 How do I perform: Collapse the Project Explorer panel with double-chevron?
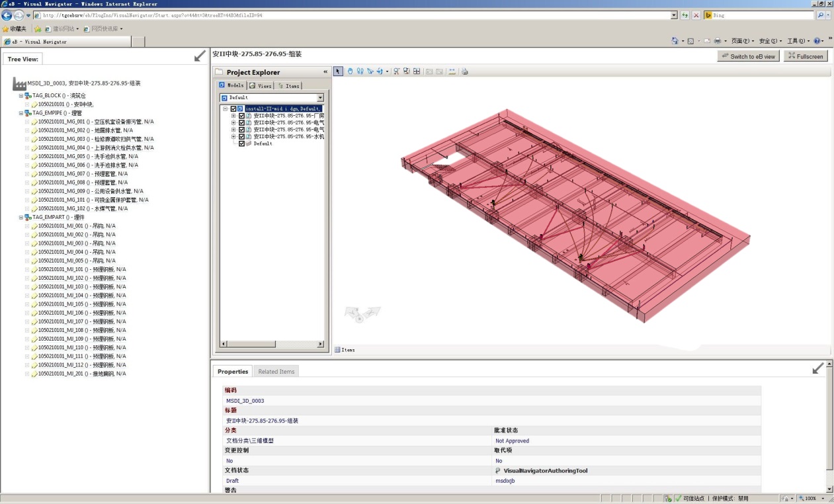325,72
